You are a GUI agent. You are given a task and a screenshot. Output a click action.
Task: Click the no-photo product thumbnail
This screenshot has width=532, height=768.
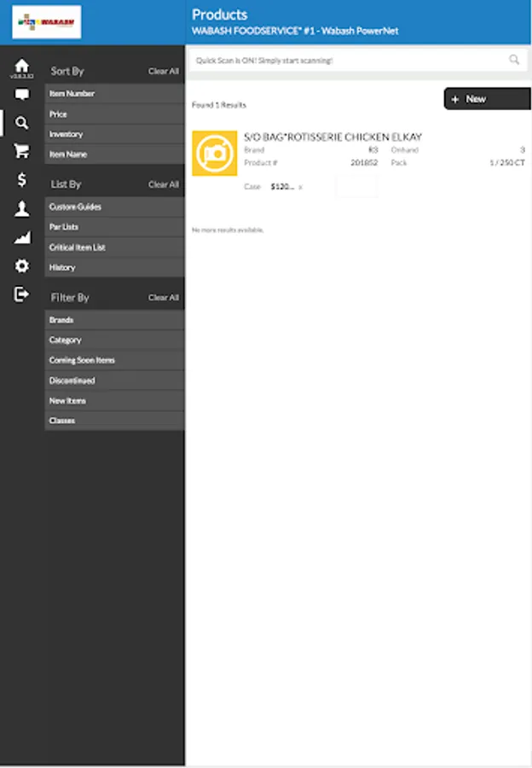[x=214, y=154]
